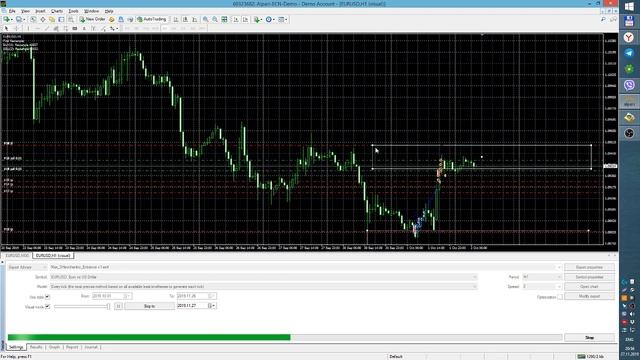640x360 pixels.
Task: Select the candlesticks chart icon
Action: click(185, 19)
